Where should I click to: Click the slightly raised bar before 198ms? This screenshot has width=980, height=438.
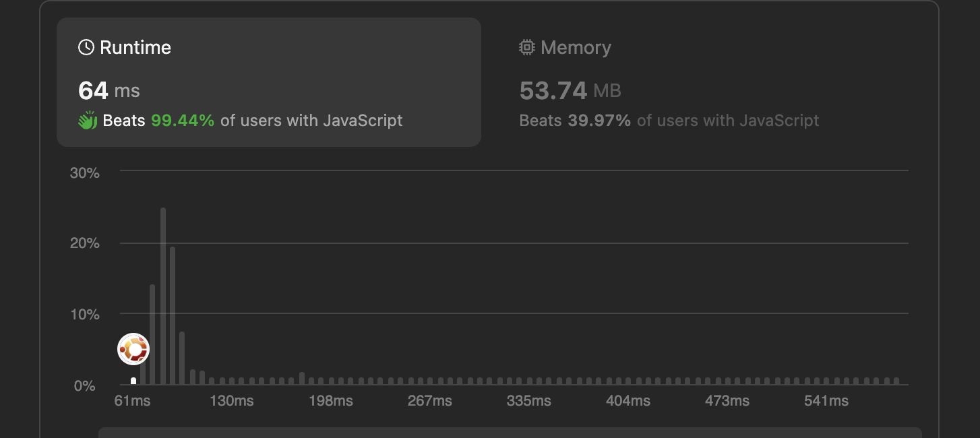click(x=302, y=378)
